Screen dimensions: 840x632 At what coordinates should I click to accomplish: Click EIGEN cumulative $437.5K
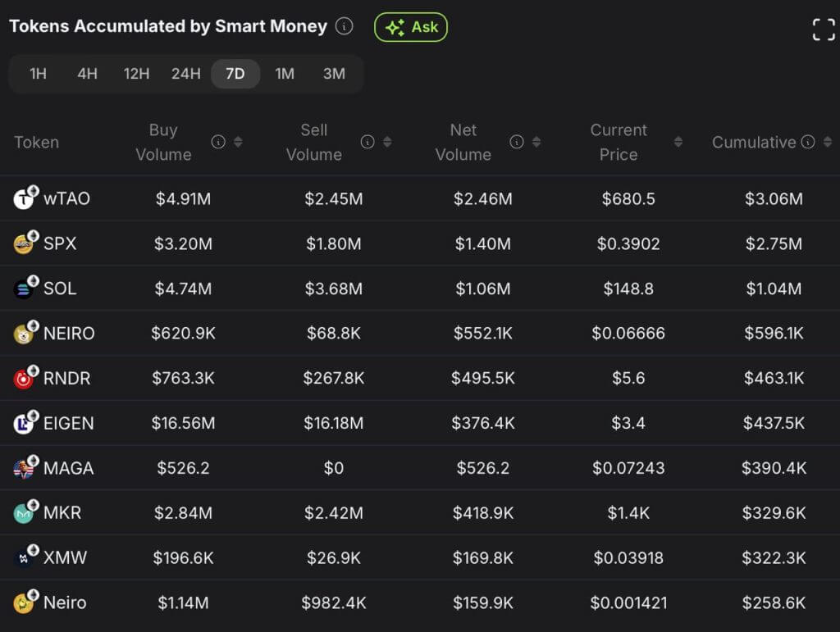(774, 423)
